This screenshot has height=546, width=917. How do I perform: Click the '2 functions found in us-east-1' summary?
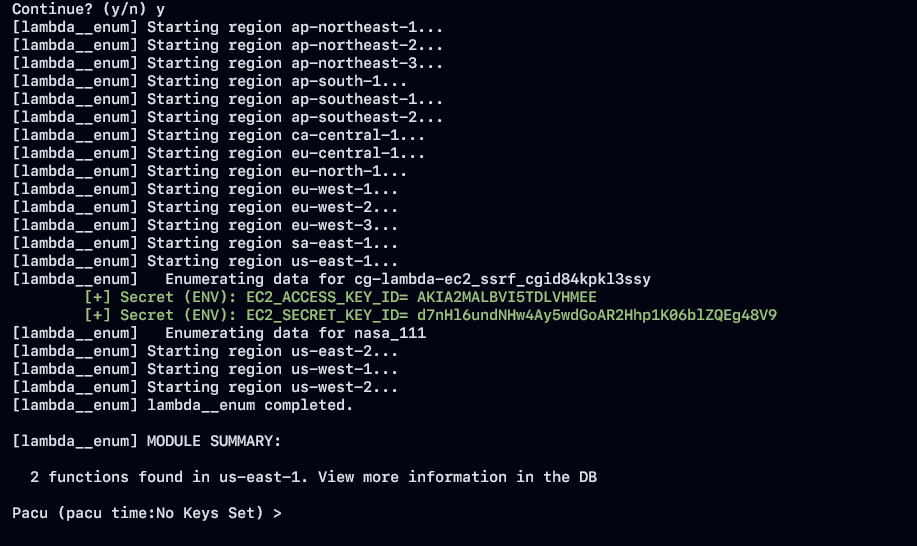point(167,477)
